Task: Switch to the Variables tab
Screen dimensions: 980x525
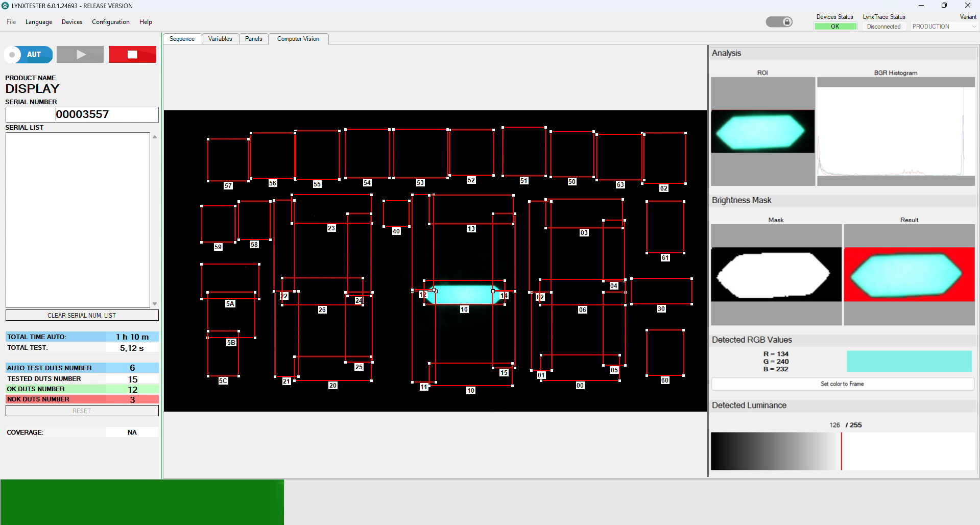Action: 220,39
